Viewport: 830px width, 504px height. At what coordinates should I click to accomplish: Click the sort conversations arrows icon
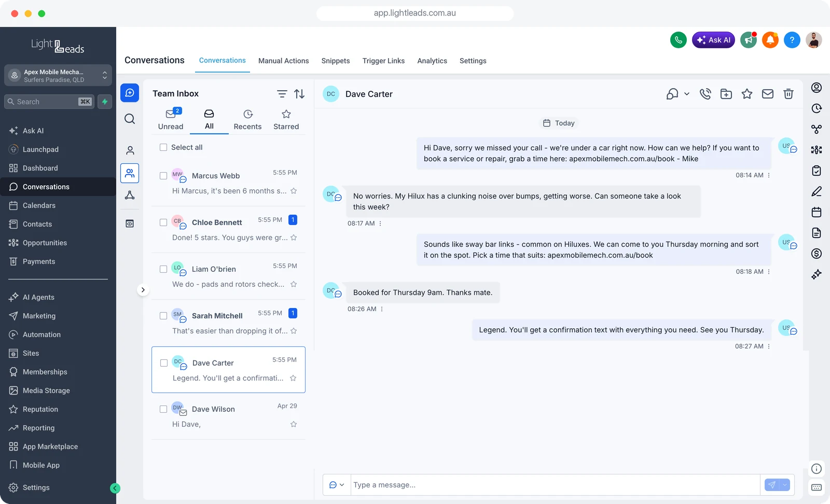(x=299, y=94)
